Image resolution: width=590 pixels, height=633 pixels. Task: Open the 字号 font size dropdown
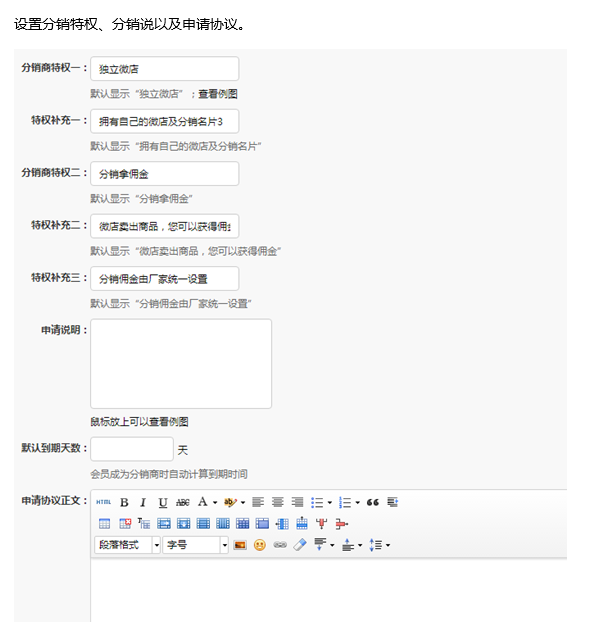[195, 545]
